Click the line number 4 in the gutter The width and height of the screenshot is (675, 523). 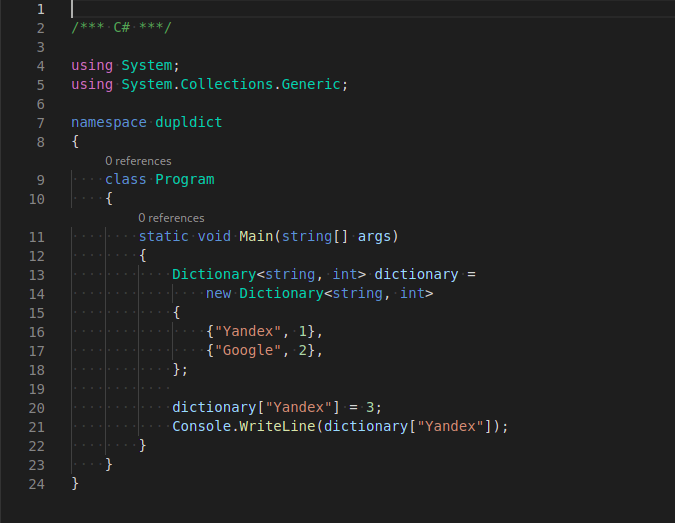click(x=40, y=66)
